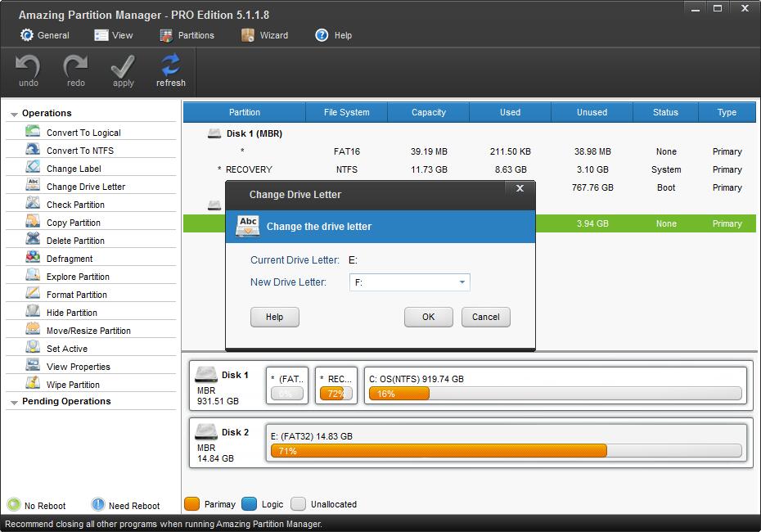Click the Disk 1 (MBR) drive icon in table
The width and height of the screenshot is (761, 532).
point(214,133)
